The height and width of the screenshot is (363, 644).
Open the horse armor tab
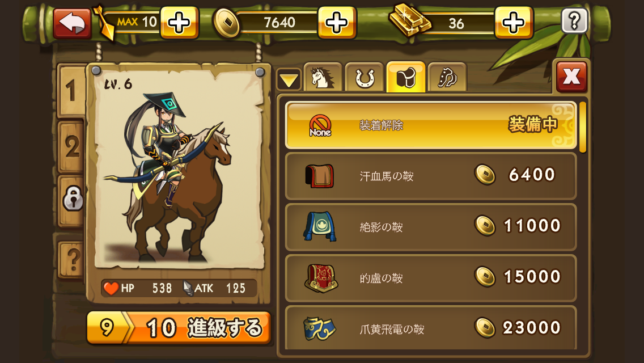(447, 77)
